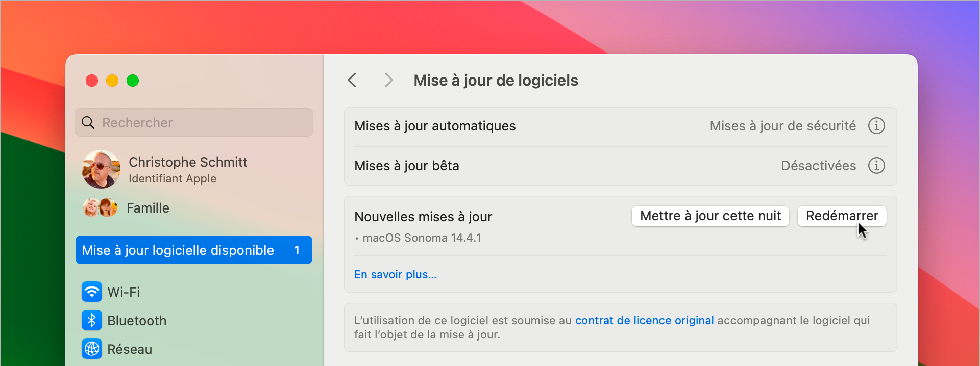
Task: Click the Famille avatars icon
Action: tap(100, 208)
